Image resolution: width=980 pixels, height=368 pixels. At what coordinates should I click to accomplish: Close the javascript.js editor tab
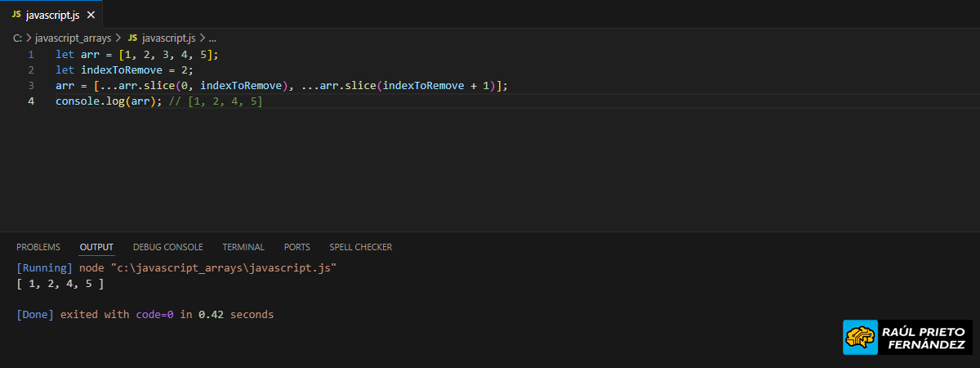[91, 15]
